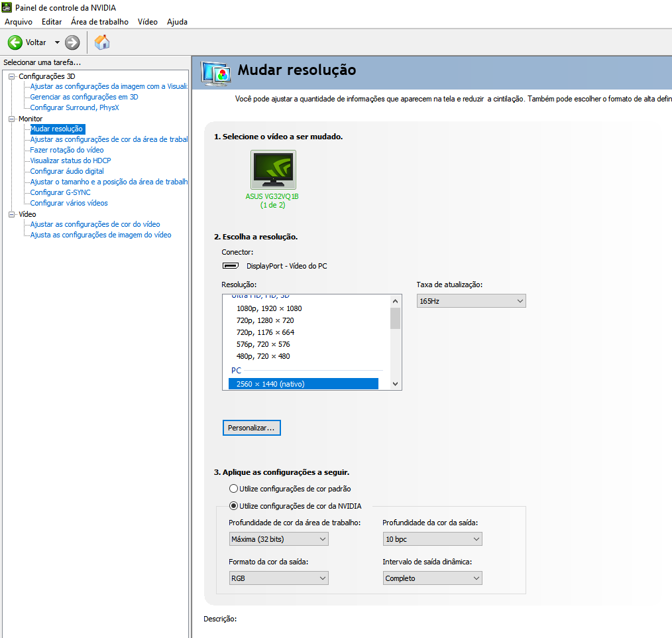The height and width of the screenshot is (638, 672).
Task: Open the RGB output color format dropdown
Action: pos(278,578)
